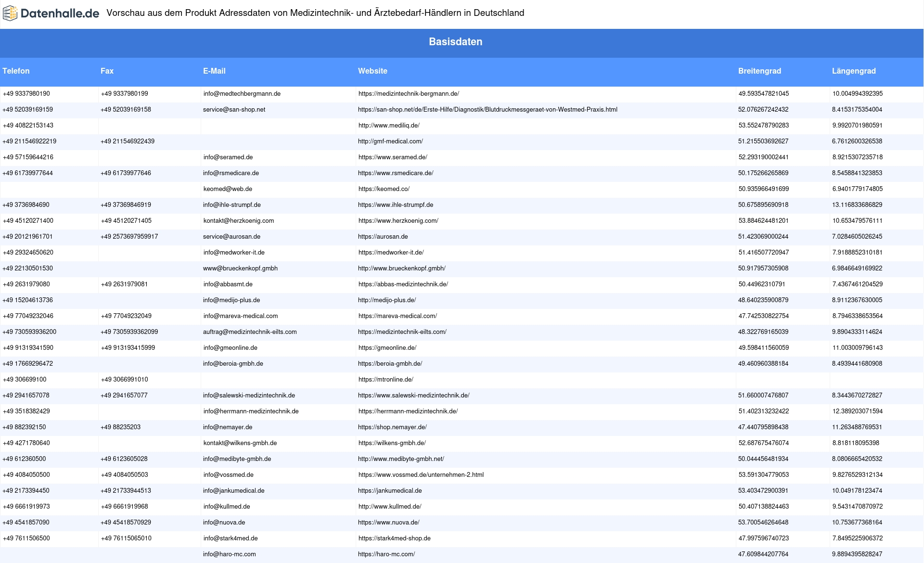Screen dimensions: 924x563
Task: Open https://wilkens-gmbh.de/ link
Action: (392, 443)
